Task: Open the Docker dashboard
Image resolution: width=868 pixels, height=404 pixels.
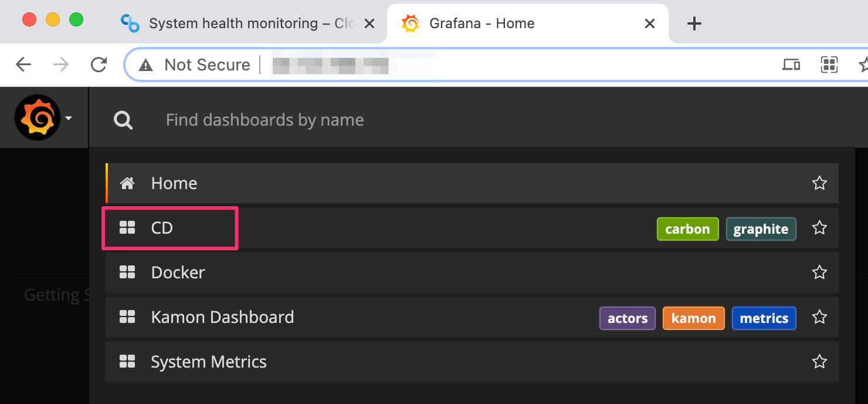Action: click(178, 272)
